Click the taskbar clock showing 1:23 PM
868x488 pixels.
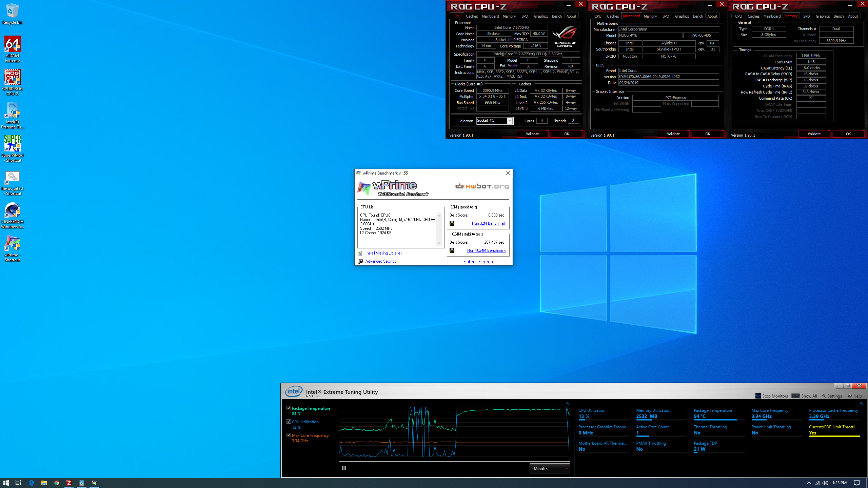(x=839, y=483)
